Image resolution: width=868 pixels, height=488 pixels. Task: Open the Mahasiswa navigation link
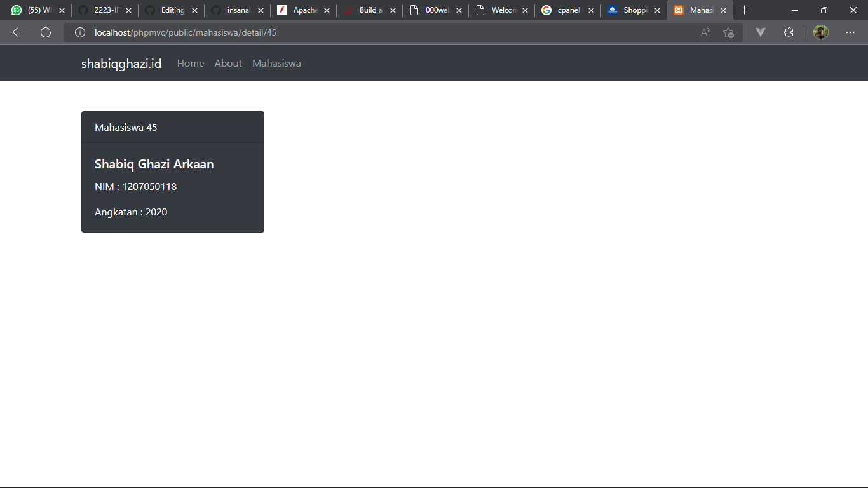(x=276, y=63)
